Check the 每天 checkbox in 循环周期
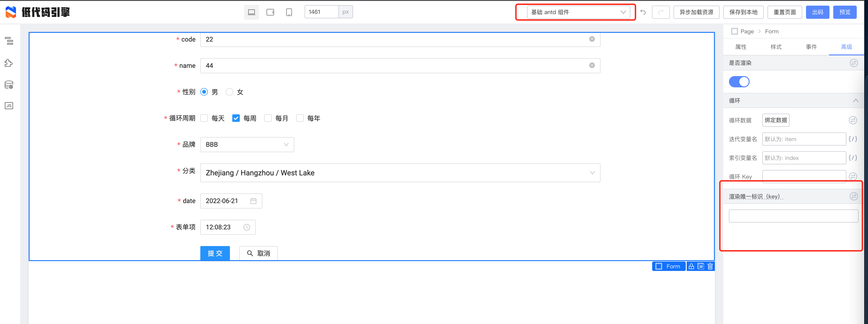Image resolution: width=868 pixels, height=324 pixels. pos(204,118)
